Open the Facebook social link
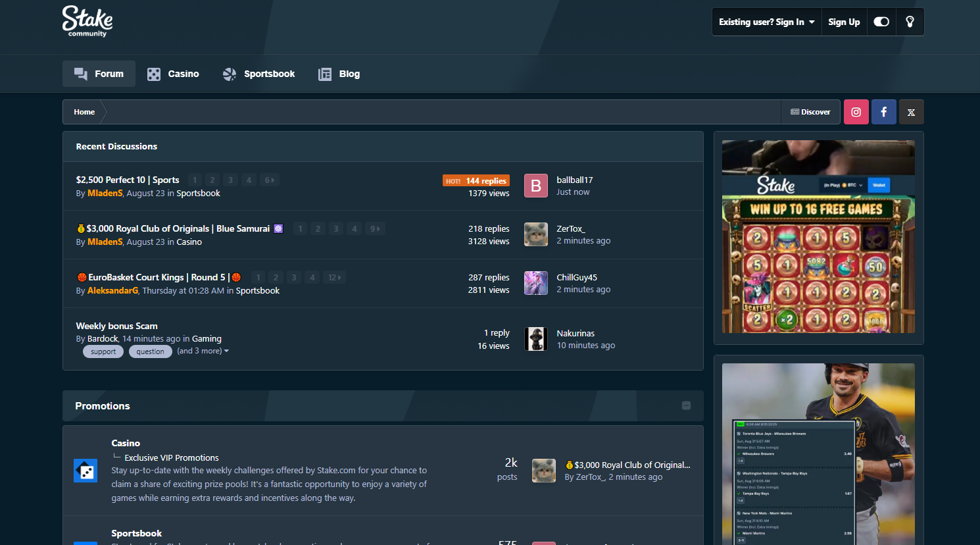The image size is (980, 545). [x=883, y=112]
